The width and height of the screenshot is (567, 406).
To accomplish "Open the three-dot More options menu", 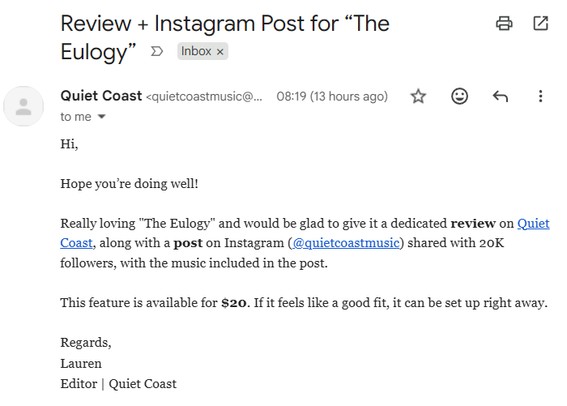I will (541, 96).
